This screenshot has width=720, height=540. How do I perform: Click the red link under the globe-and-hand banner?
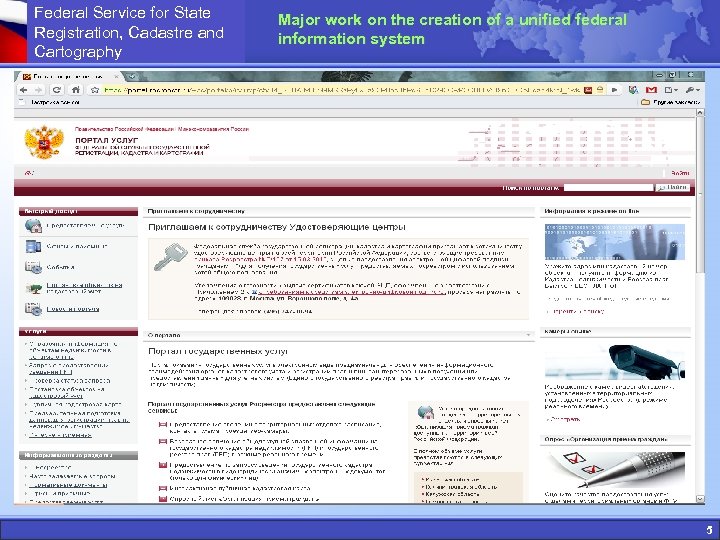click(577, 311)
